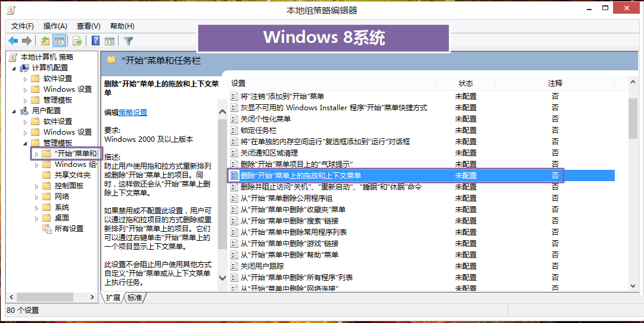Switch to the 标准 tab
The width and height of the screenshot is (644, 323).
pyautogui.click(x=135, y=297)
